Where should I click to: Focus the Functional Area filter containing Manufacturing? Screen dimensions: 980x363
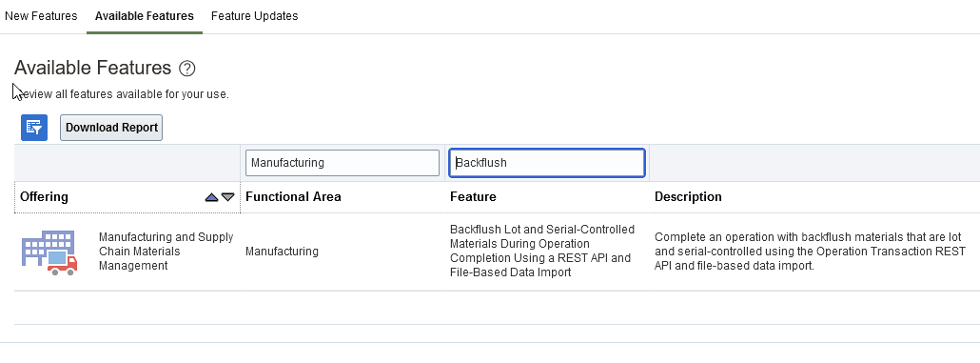tap(343, 163)
